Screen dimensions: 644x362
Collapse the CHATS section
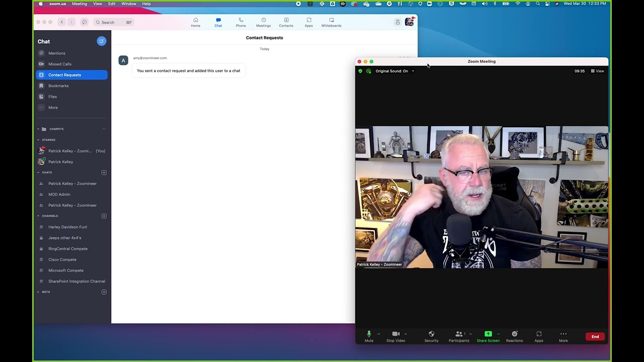(x=38, y=172)
